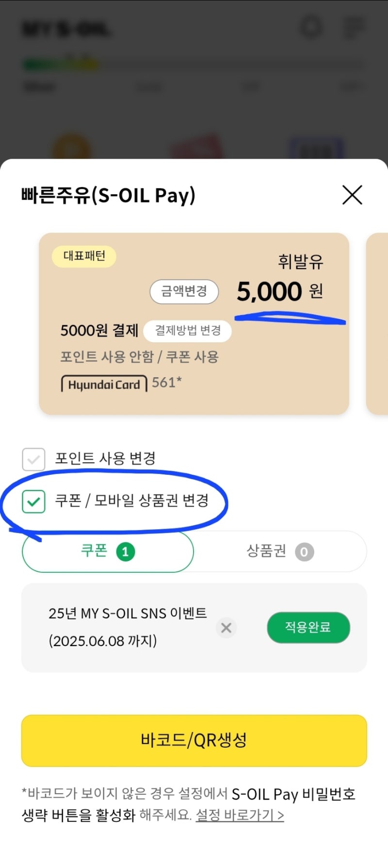Tap the green coupon count badge

coord(125,552)
